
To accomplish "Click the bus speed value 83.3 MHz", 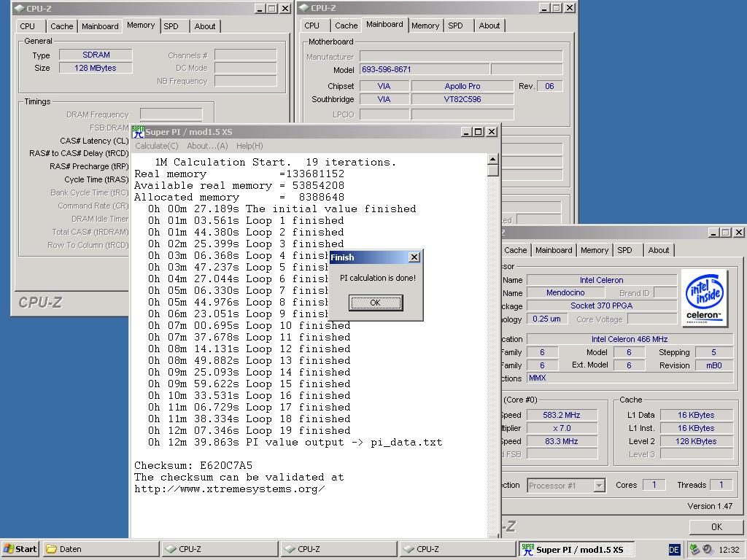I will (x=562, y=441).
